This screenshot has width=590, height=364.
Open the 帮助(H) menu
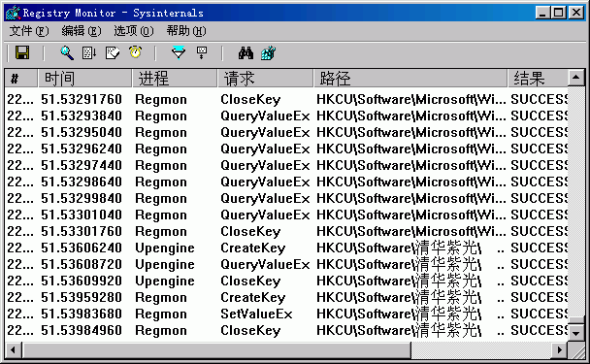pos(186,31)
